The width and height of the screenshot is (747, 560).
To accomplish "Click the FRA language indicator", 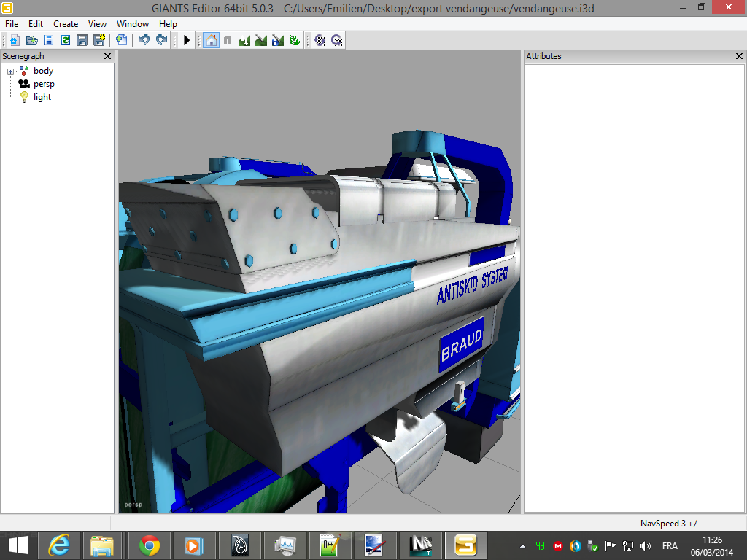I will pos(670,546).
